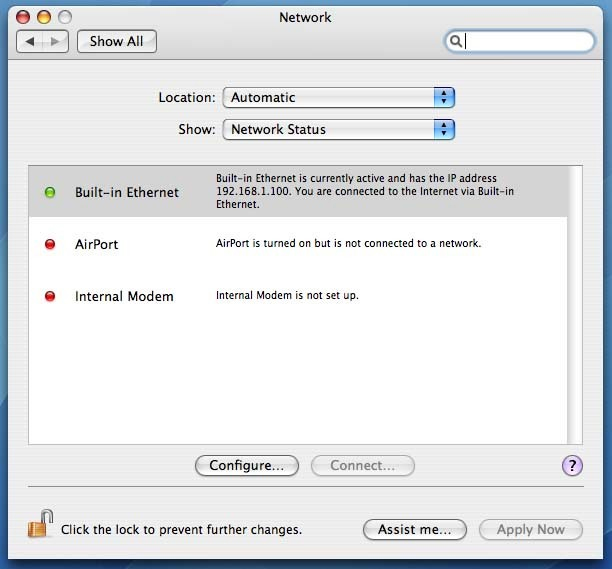This screenshot has width=612, height=569.
Task: Select the Built-in Ethernet row
Action: pyautogui.click(x=298, y=191)
